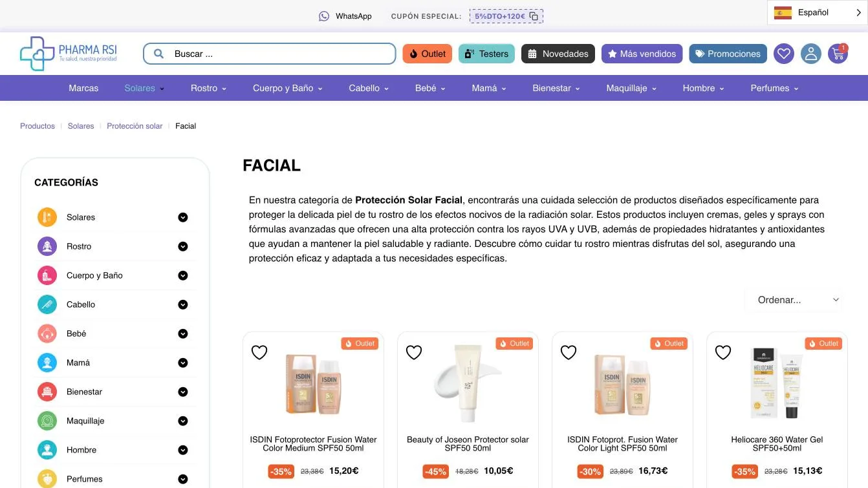The image size is (868, 488).
Task: Open Rostro menu in nav bar
Action: (208, 88)
